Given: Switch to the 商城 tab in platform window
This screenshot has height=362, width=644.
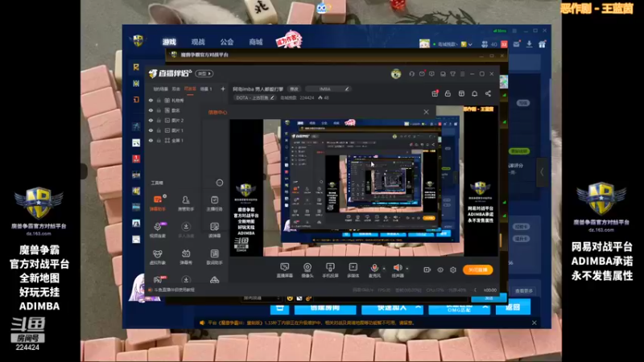Looking at the screenshot, I should tap(255, 42).
